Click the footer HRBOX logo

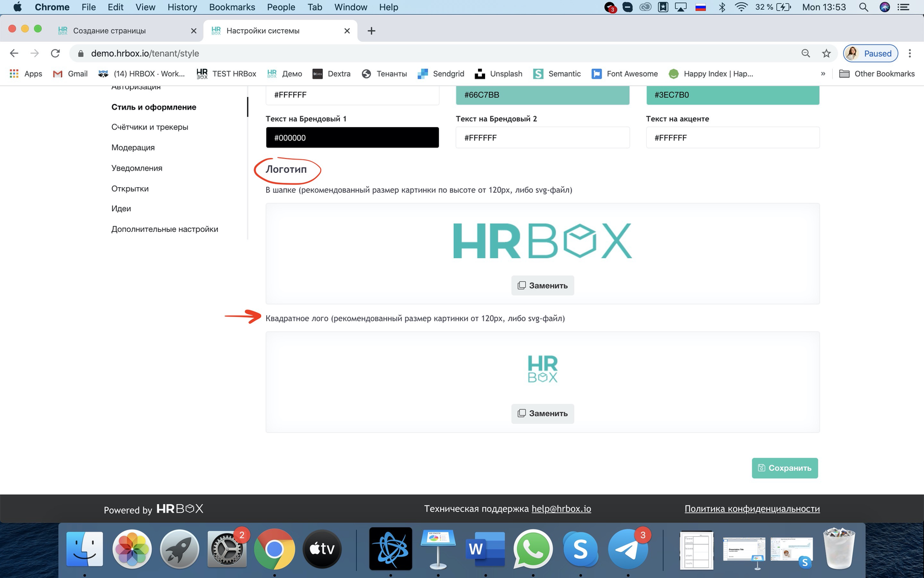pyautogui.click(x=180, y=509)
